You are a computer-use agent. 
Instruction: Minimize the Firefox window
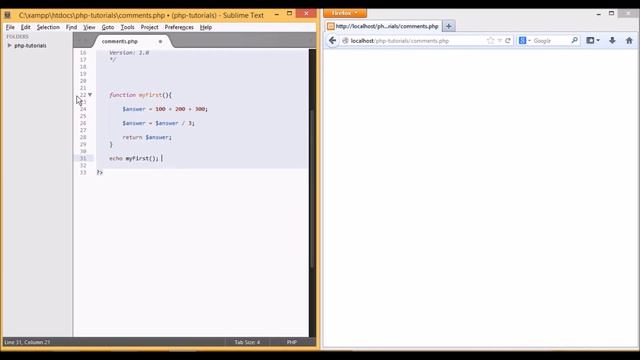tap(598, 14)
